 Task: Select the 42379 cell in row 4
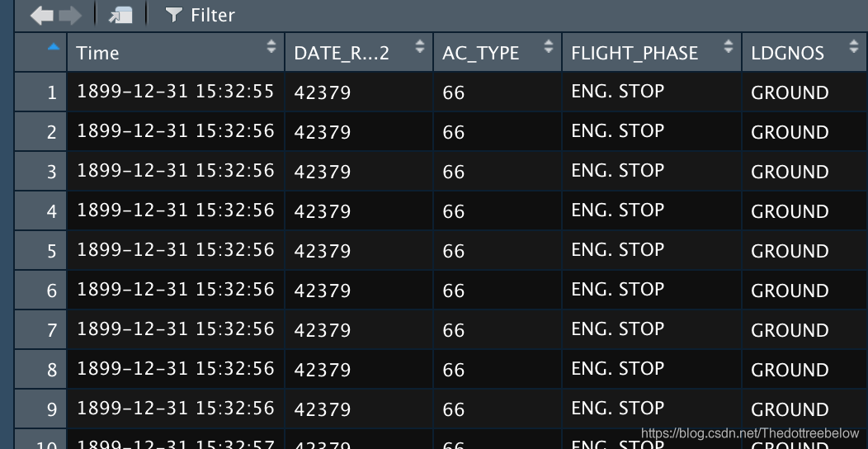coord(359,211)
